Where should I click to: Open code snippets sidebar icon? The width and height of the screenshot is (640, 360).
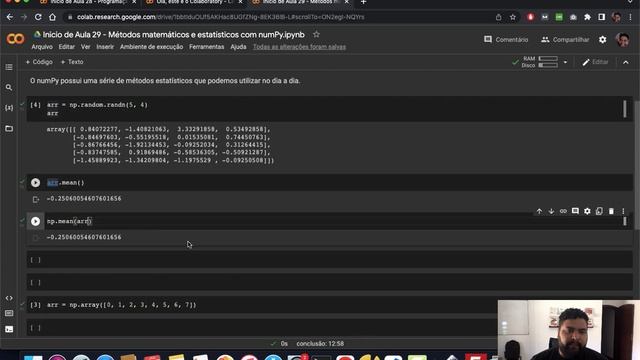click(x=9, y=298)
